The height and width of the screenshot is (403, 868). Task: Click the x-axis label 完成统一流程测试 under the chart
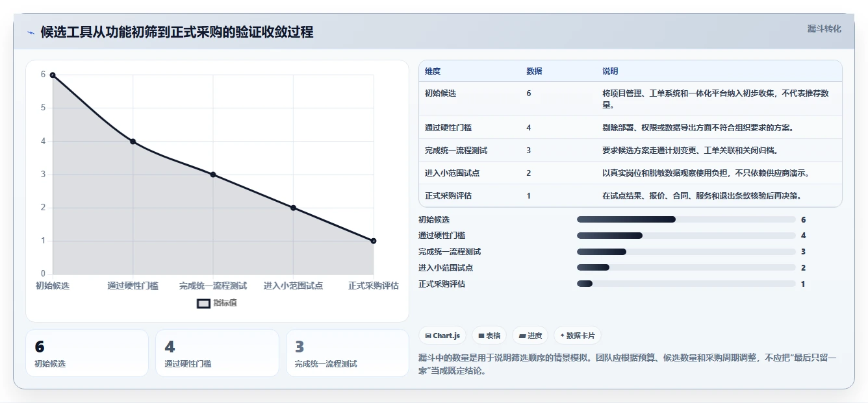pos(213,286)
